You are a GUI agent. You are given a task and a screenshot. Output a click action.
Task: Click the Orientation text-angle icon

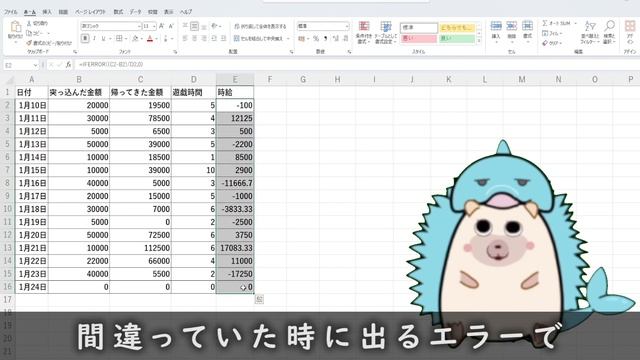pyautogui.click(x=214, y=26)
